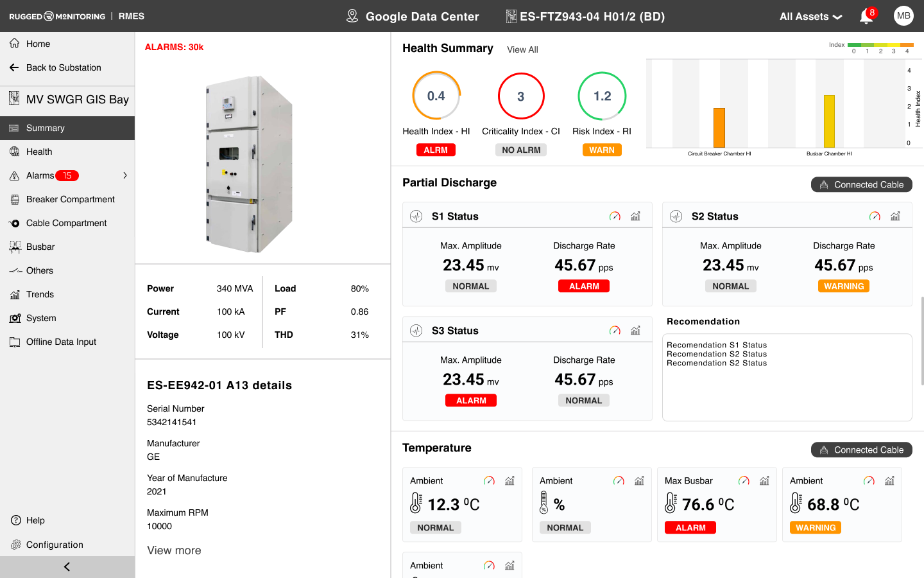Viewport: 924px width, 578px height.
Task: Open trend icon on 68.8 °C Ambient card
Action: coord(889,480)
